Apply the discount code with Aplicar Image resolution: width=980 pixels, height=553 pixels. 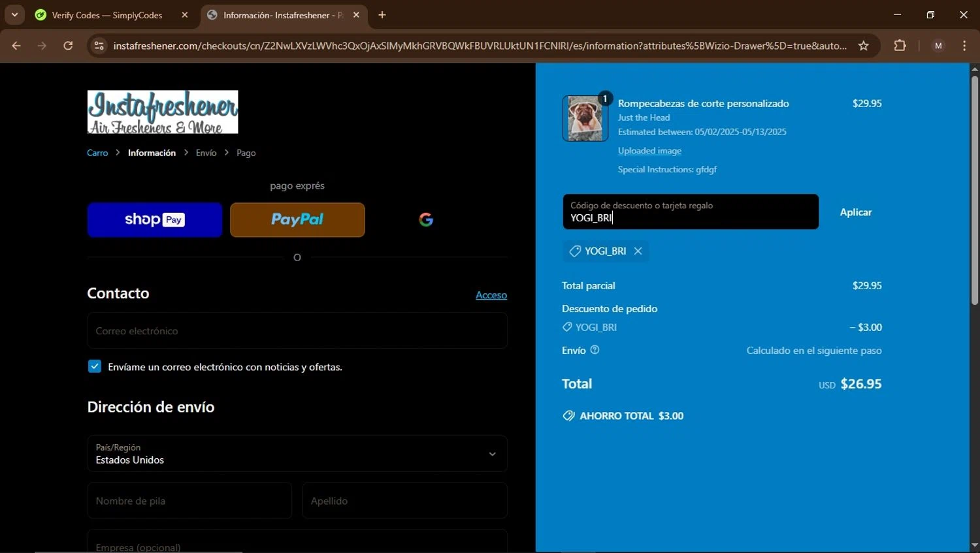pyautogui.click(x=856, y=212)
